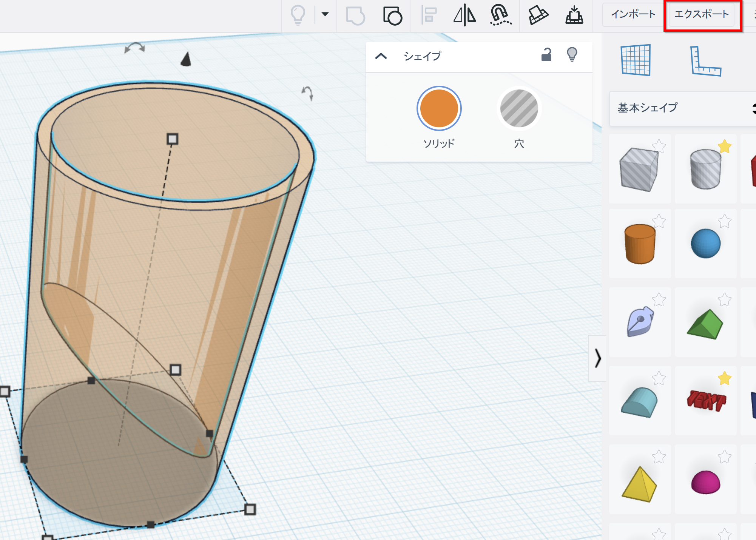Open the 基本シェイプ category dropdown
Viewport: 756px width, 540px height.
(x=683, y=108)
